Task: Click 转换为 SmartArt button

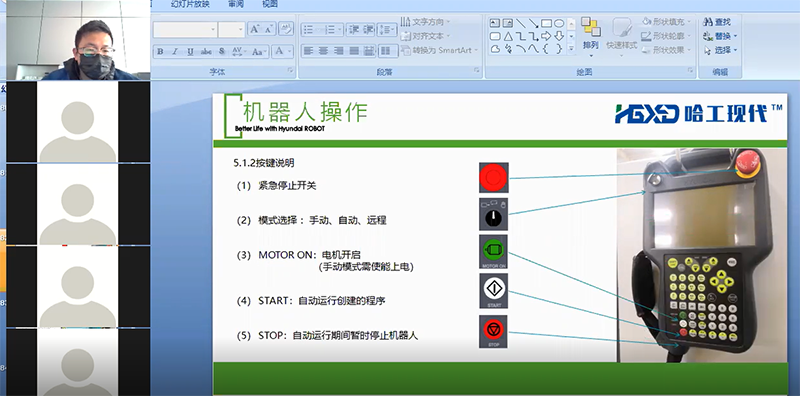Action: pyautogui.click(x=440, y=51)
